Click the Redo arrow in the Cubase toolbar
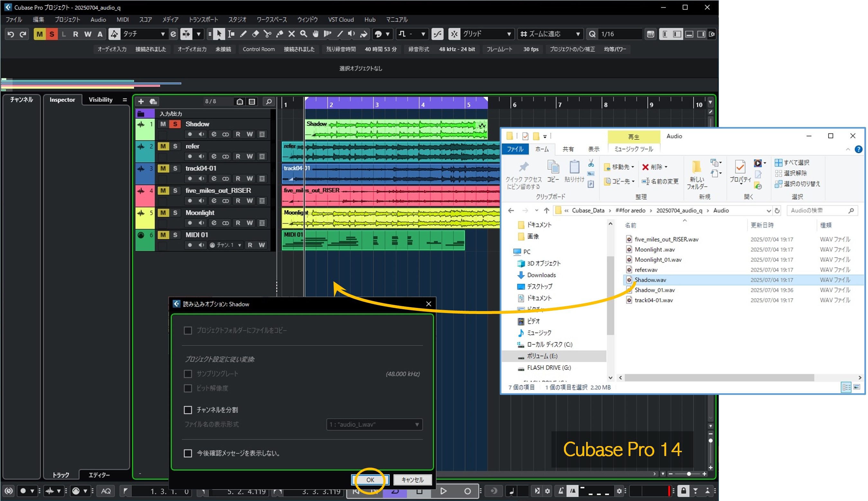The width and height of the screenshot is (868, 501). tap(23, 34)
